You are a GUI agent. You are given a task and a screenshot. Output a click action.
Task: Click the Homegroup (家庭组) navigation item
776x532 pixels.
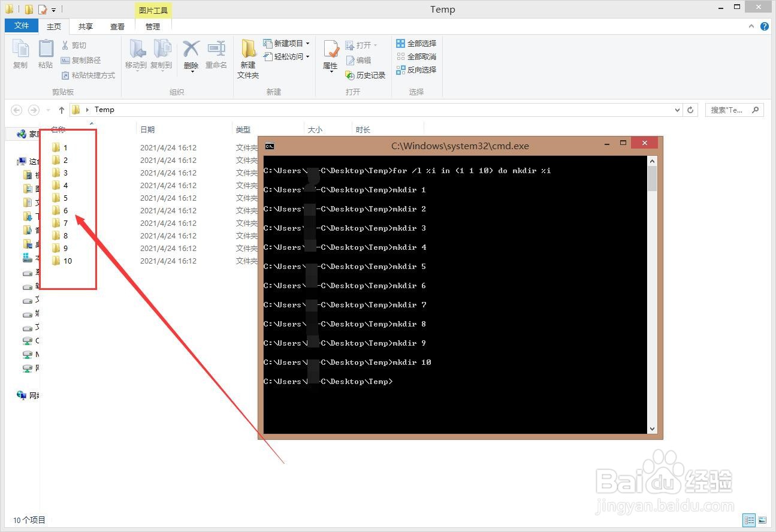click(x=28, y=134)
